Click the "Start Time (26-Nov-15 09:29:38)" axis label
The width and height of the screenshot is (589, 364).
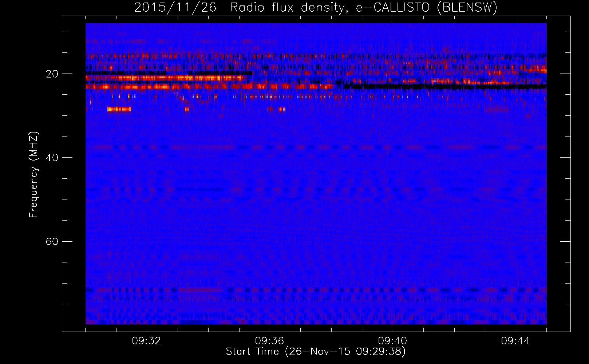316,352
